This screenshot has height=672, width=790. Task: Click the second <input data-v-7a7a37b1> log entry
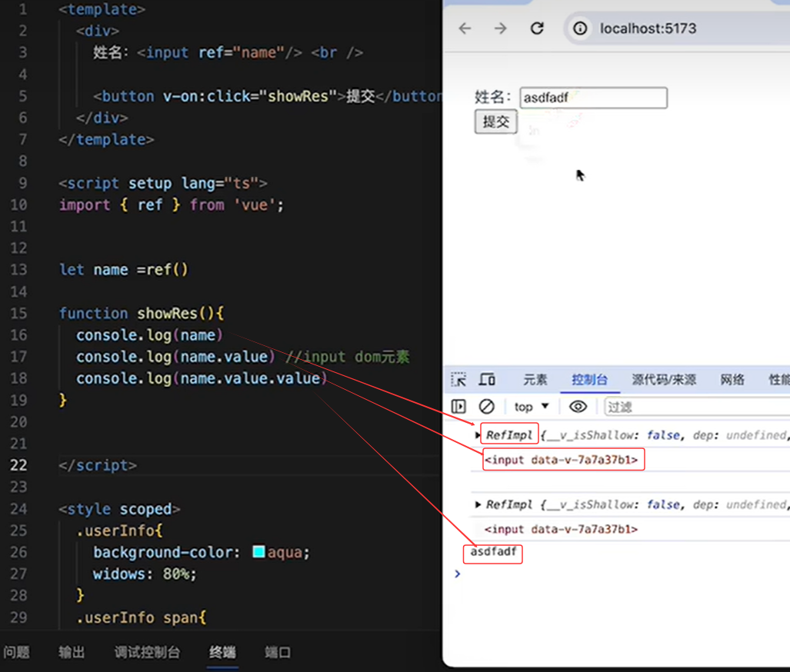point(562,530)
